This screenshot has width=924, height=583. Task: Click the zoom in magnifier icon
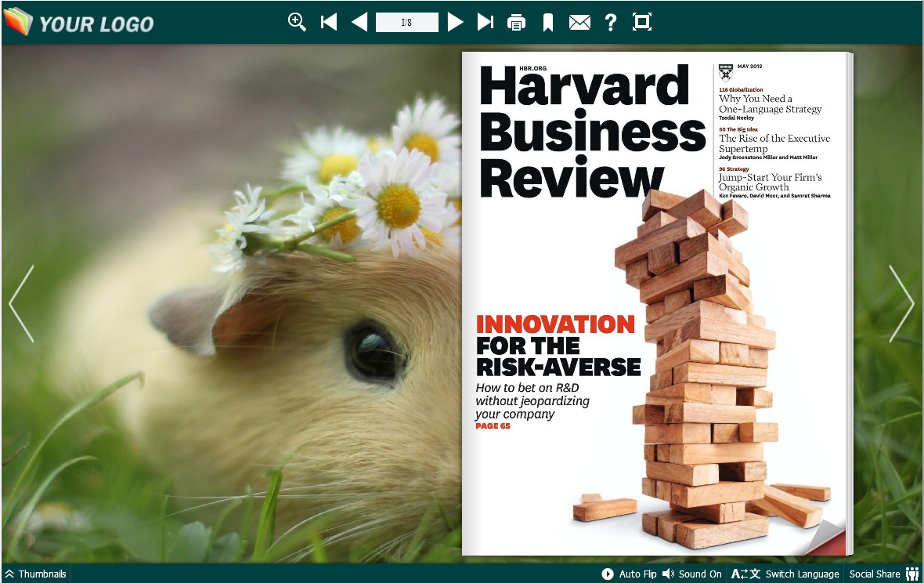click(297, 23)
